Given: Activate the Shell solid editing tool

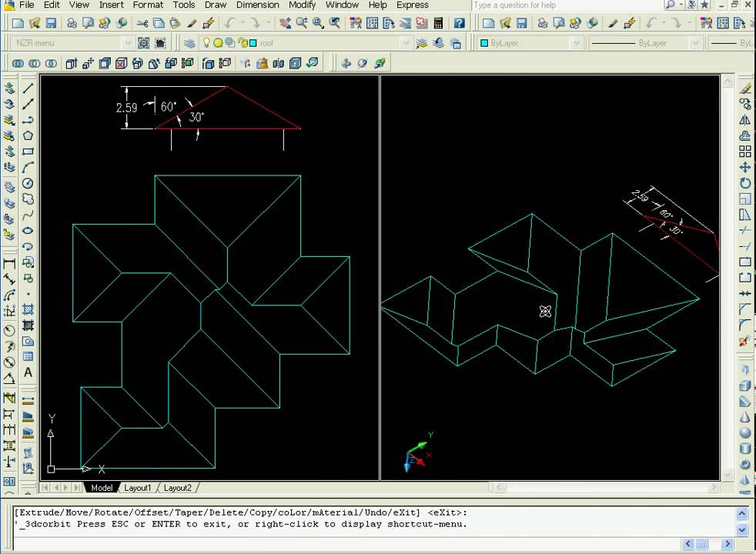Looking at the screenshot, I should pyautogui.click(x=295, y=63).
